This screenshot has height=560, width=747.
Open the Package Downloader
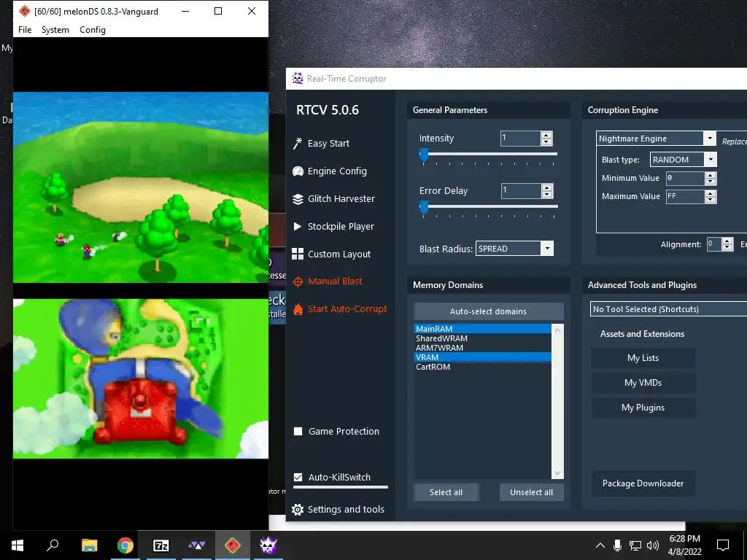tap(643, 483)
